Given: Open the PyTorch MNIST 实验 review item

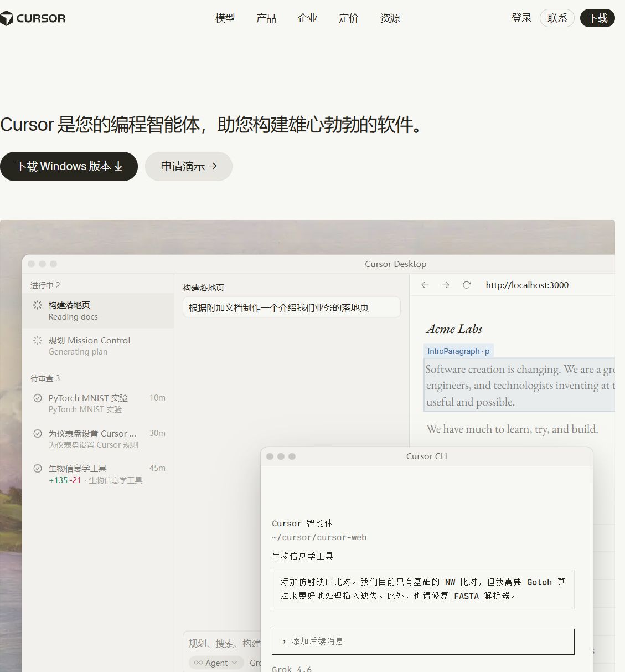Looking at the screenshot, I should (x=98, y=403).
